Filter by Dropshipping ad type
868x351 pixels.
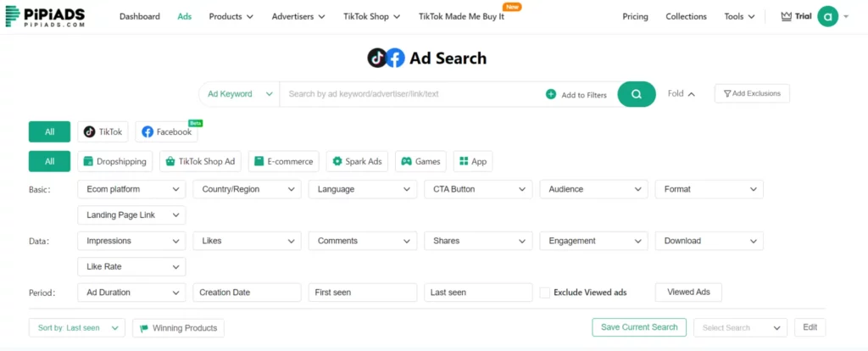[x=115, y=162]
